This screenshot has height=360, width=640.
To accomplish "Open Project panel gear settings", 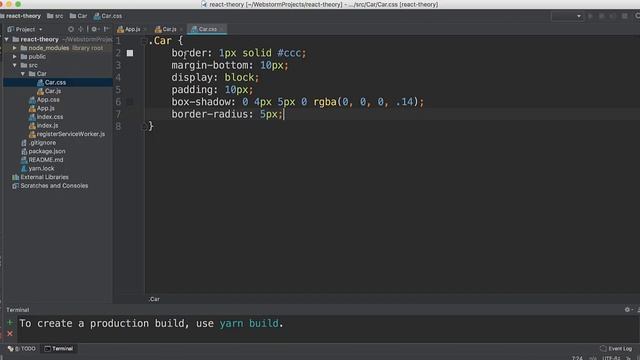I will click(95, 29).
